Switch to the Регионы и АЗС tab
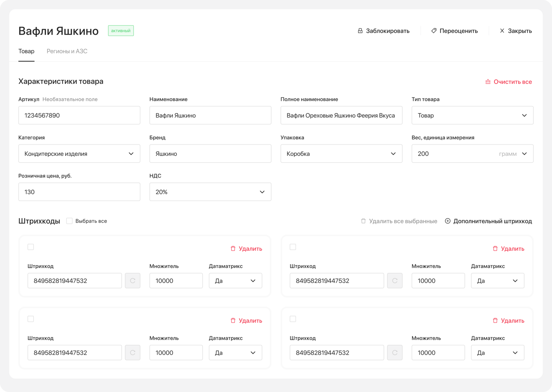 click(67, 51)
